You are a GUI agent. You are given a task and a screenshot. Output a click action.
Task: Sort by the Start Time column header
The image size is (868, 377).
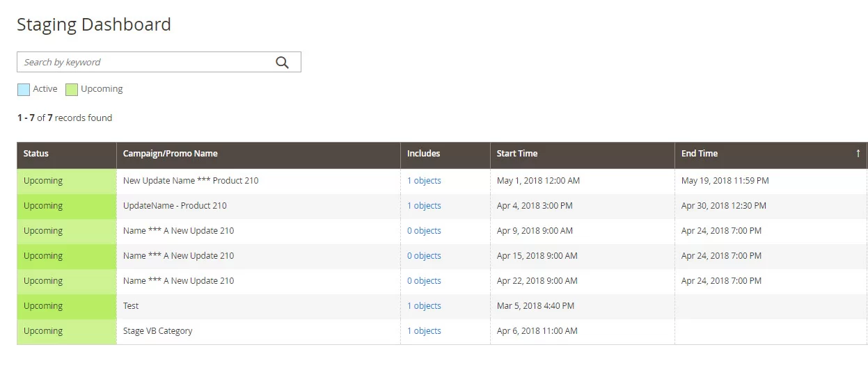[583, 155]
